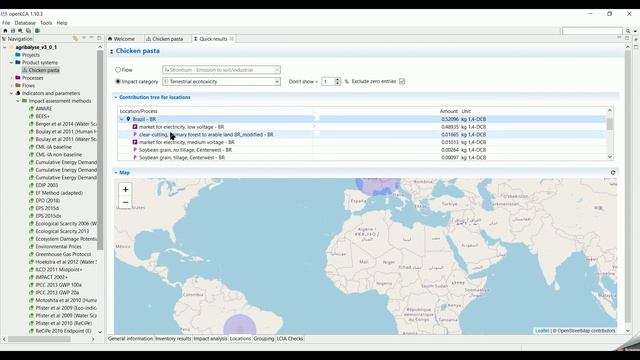640x360 pixels.
Task: Open the File menu
Action: pyautogui.click(x=6, y=23)
